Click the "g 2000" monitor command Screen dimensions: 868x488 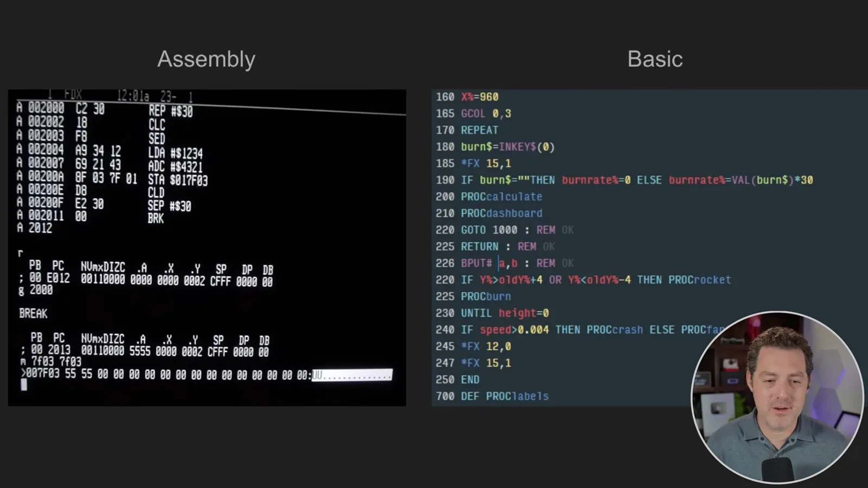pos(35,290)
